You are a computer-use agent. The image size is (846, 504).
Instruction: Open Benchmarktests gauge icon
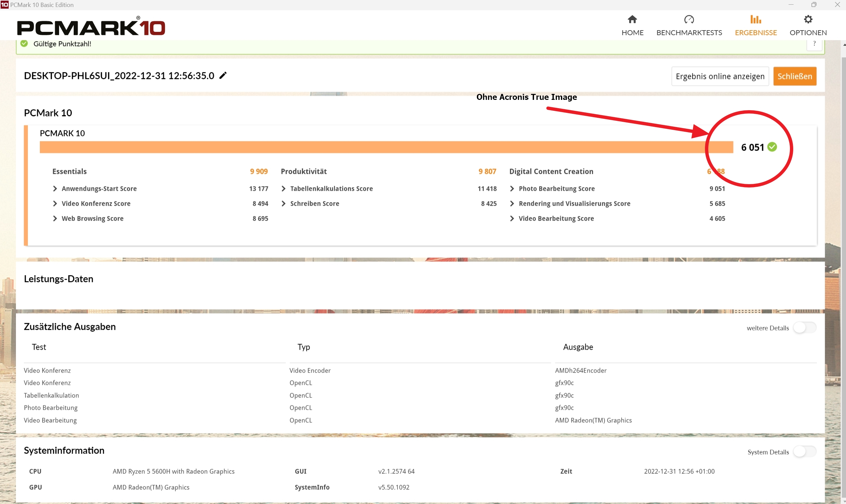pyautogui.click(x=689, y=19)
